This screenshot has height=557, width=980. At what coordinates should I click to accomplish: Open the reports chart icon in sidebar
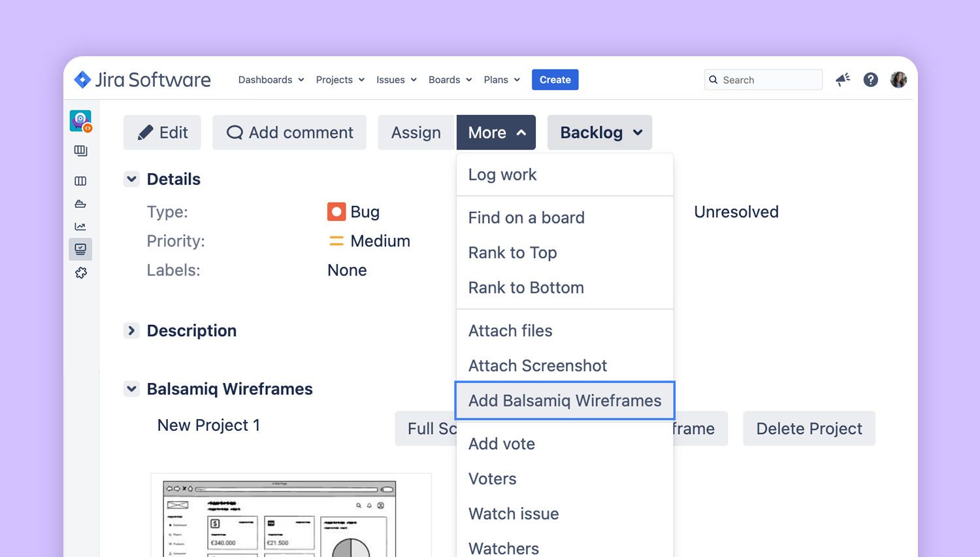click(x=80, y=227)
